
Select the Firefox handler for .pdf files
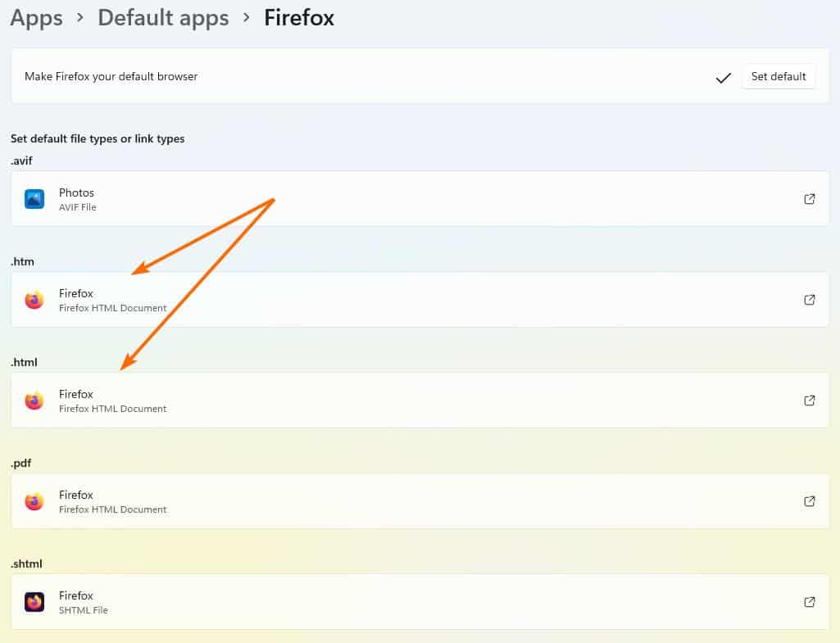328,500
